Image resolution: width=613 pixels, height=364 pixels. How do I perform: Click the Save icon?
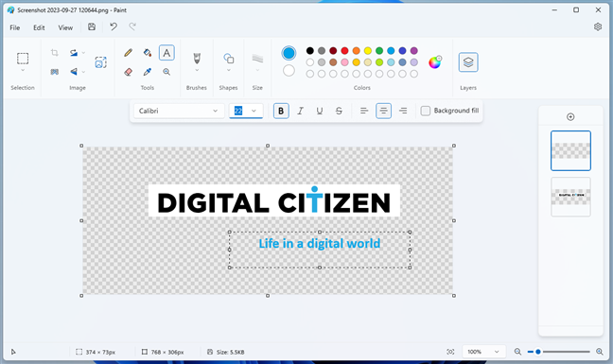[x=92, y=27]
